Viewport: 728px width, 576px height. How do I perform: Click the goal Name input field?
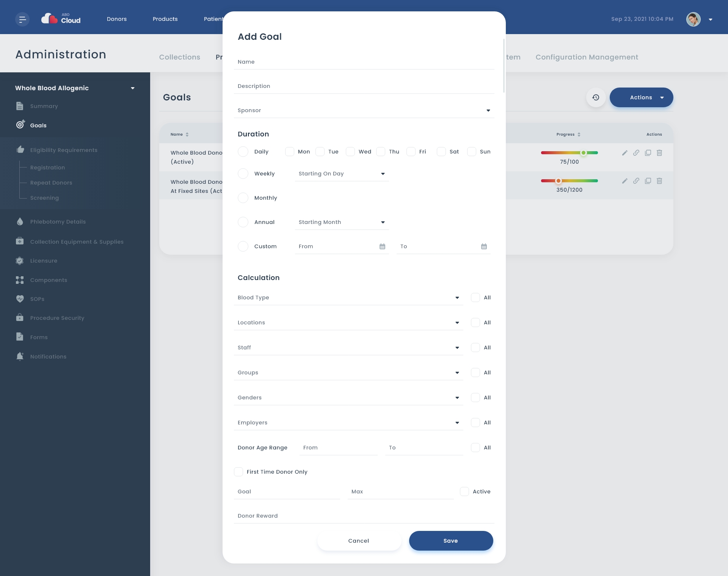coord(364,62)
